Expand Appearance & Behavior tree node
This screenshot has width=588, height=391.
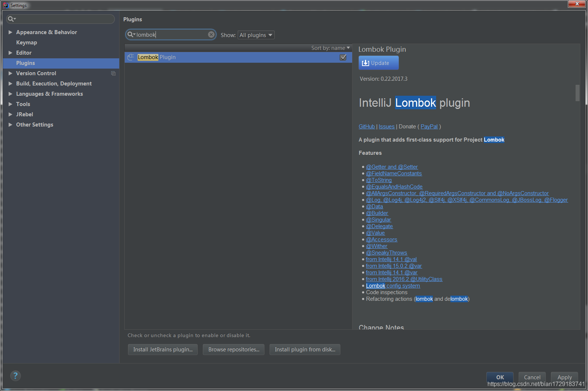[x=10, y=32]
